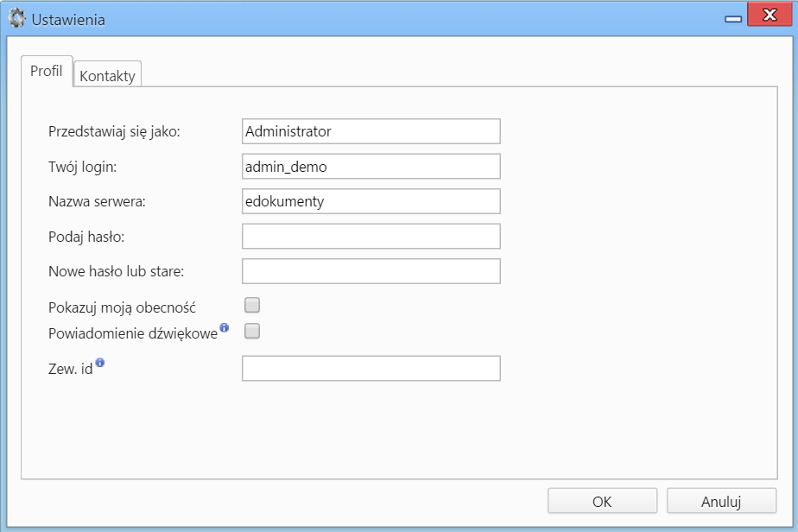This screenshot has width=798, height=532.
Task: Click the Ustawienia title text
Action: (x=68, y=19)
